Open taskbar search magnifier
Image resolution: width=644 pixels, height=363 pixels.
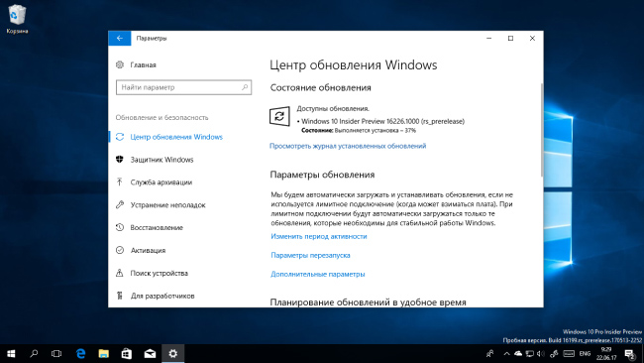(x=34, y=353)
